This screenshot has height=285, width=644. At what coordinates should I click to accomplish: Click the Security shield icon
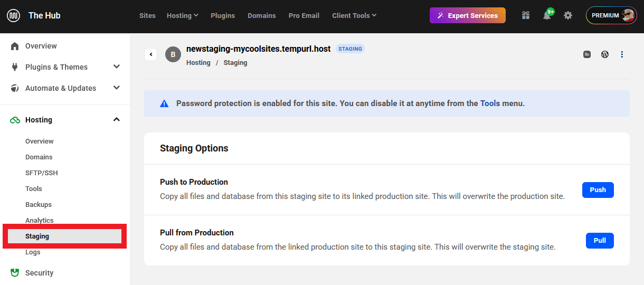click(15, 273)
